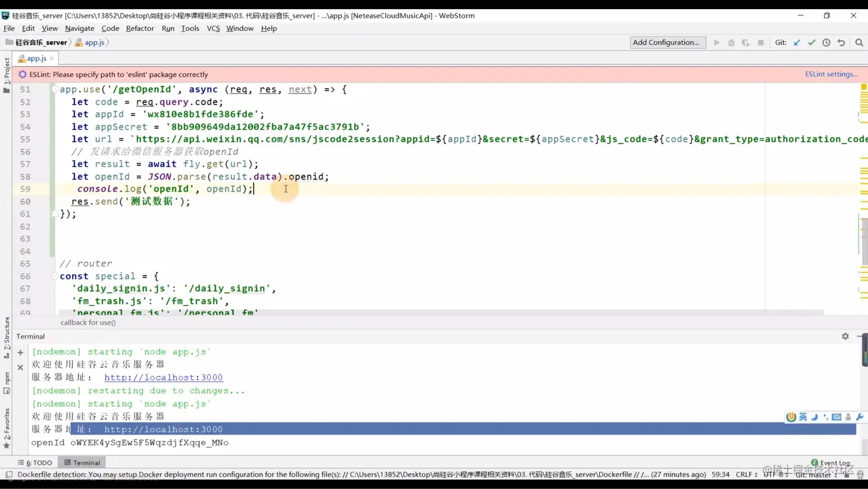Click 'await fly.get(url)' on line 57
The width and height of the screenshot is (868, 489).
point(200,164)
